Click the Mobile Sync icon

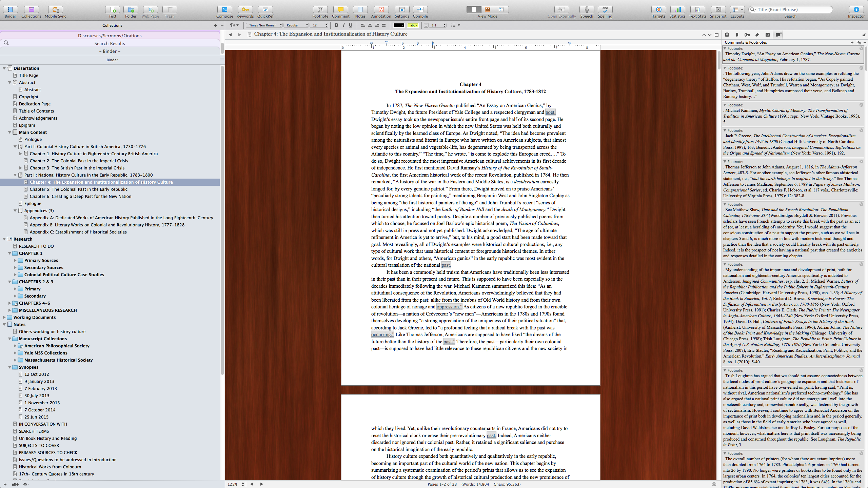[x=55, y=9]
